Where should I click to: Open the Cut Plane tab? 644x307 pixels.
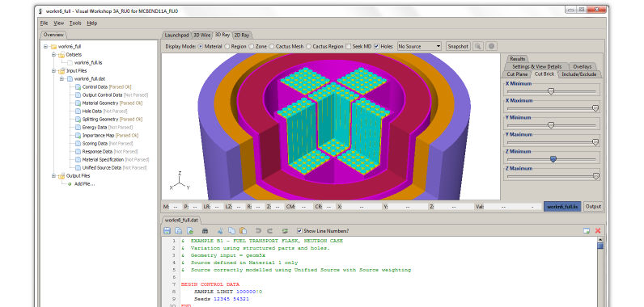point(517,74)
